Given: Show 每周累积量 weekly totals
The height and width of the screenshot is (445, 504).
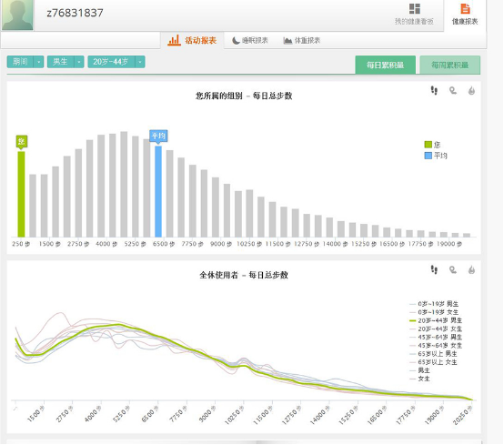Looking at the screenshot, I should pyautogui.click(x=450, y=65).
